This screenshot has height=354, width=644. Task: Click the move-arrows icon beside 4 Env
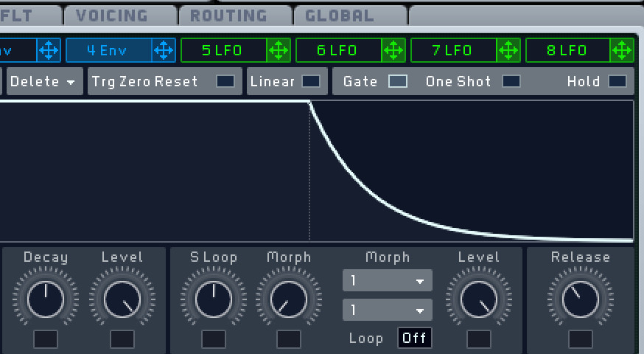click(164, 50)
